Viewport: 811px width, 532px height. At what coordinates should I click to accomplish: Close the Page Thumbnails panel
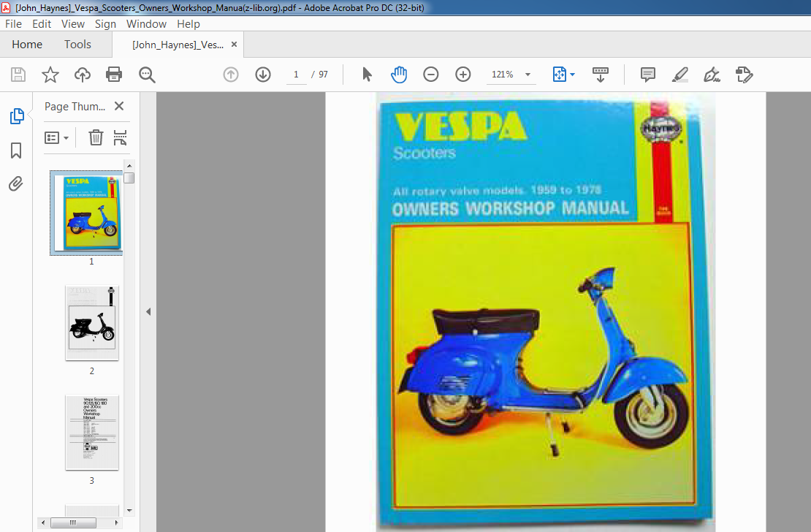coord(119,106)
